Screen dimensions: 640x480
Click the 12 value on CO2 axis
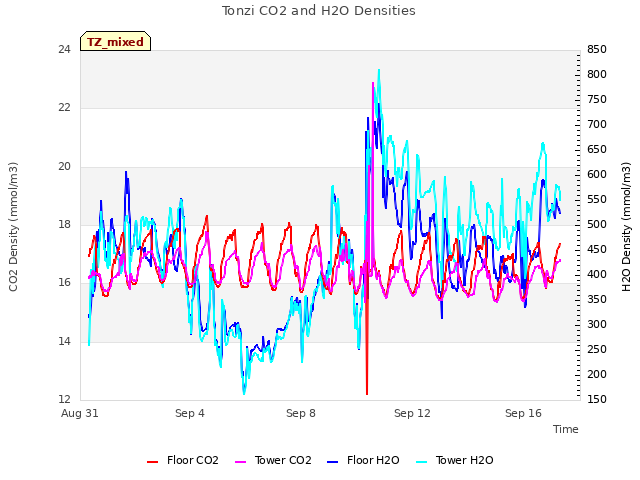[64, 399]
